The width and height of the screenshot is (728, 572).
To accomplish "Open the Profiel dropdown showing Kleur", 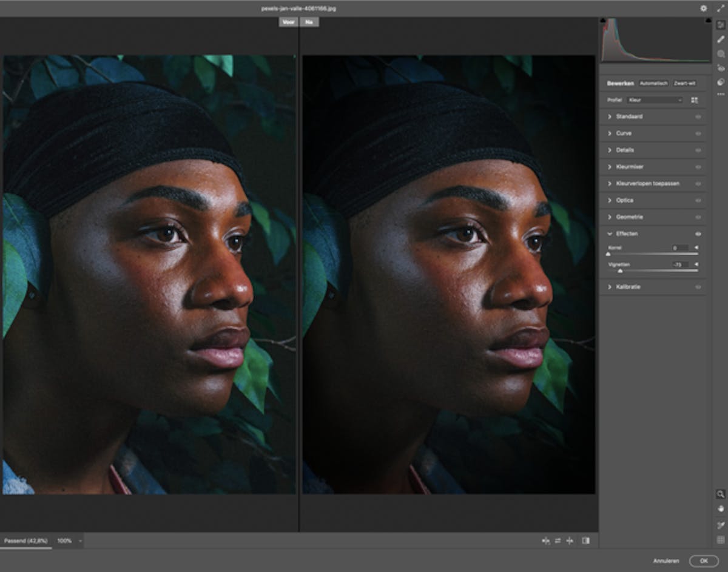I will tap(655, 99).
